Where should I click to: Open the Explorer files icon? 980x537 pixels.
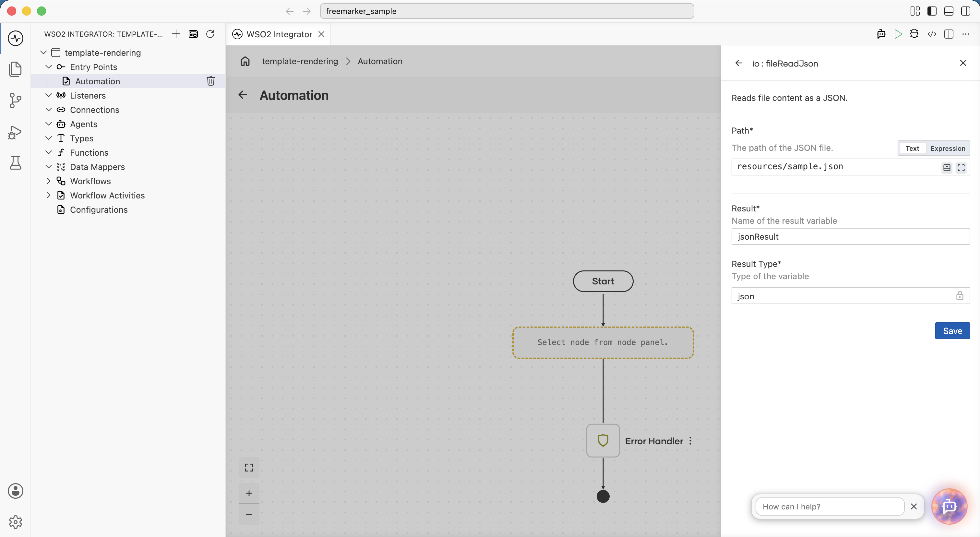pos(15,69)
